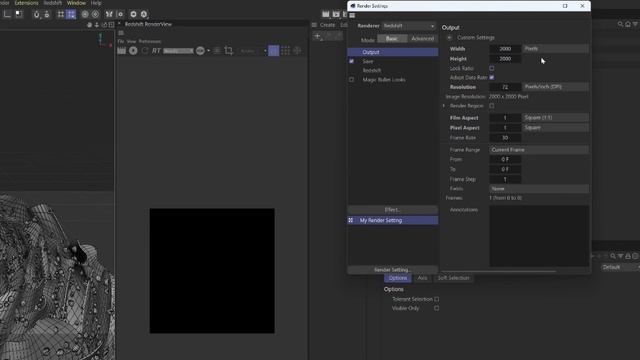Click the home icon at top right
Image resolution: width=640 pixels, height=360 pixels.
coord(628,24)
